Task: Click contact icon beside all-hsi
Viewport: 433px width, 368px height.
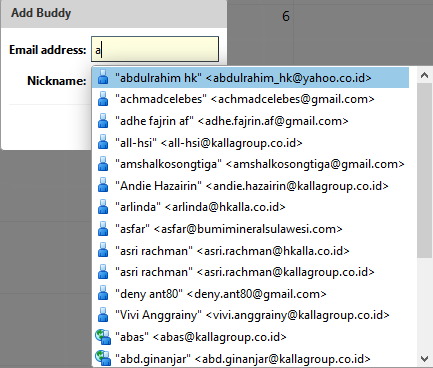Action: pyautogui.click(x=103, y=142)
